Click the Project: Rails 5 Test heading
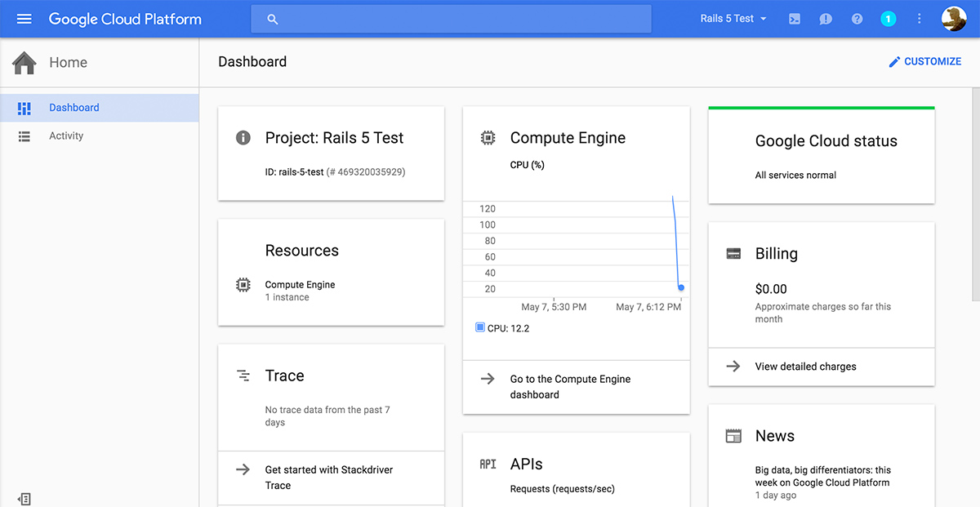The width and height of the screenshot is (980, 507). pyautogui.click(x=334, y=138)
